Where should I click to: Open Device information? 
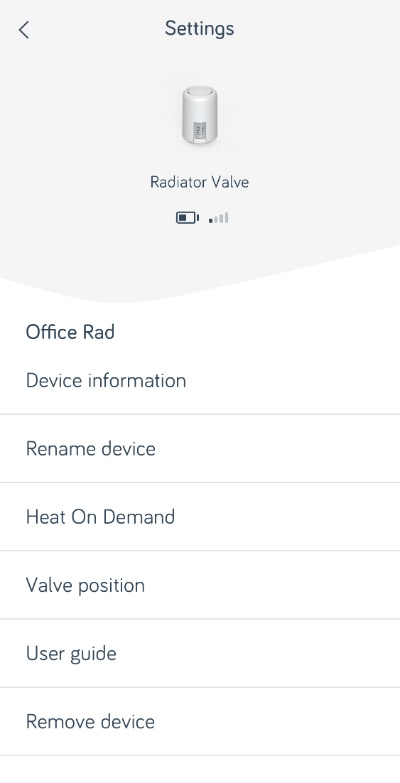pos(200,381)
